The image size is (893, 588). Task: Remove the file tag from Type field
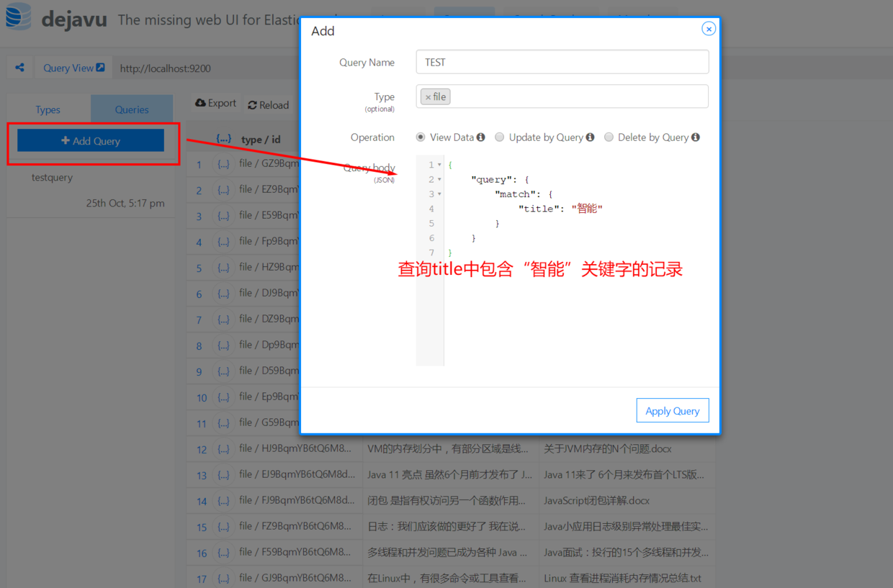(x=429, y=96)
